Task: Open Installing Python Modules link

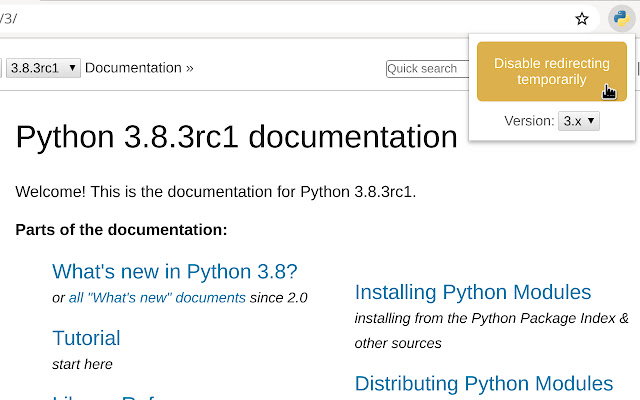Action: point(473,292)
